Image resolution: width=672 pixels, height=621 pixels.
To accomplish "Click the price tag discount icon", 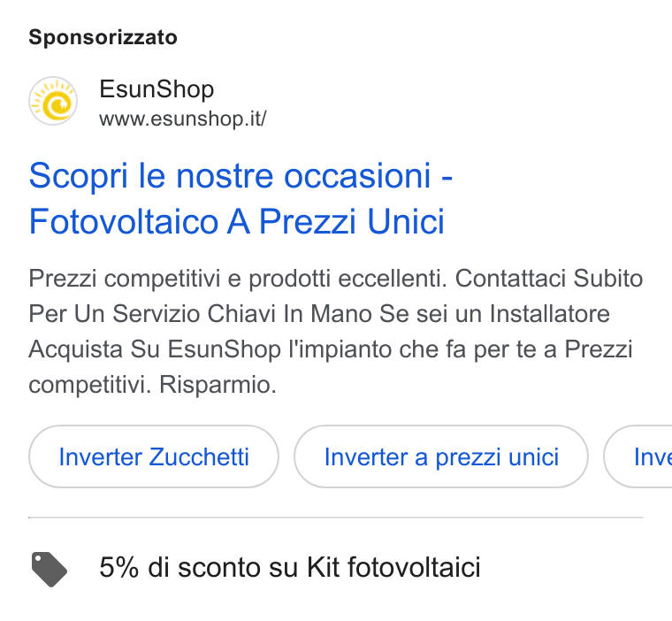I will pos(50,569).
